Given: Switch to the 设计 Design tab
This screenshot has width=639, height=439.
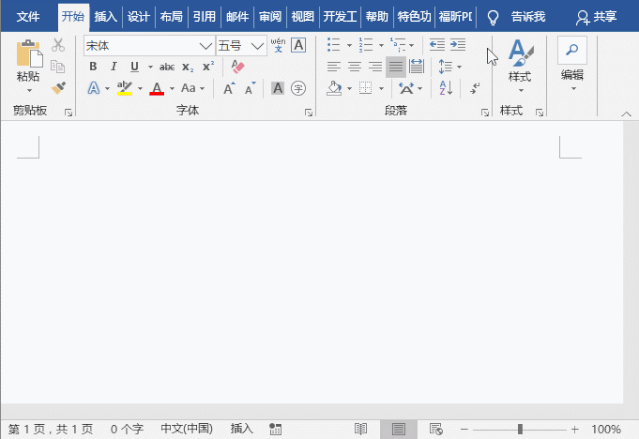Looking at the screenshot, I should click(x=139, y=17).
